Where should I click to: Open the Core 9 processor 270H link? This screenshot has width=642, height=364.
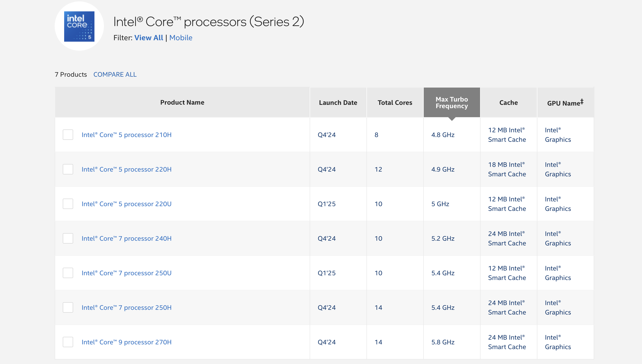click(x=126, y=342)
